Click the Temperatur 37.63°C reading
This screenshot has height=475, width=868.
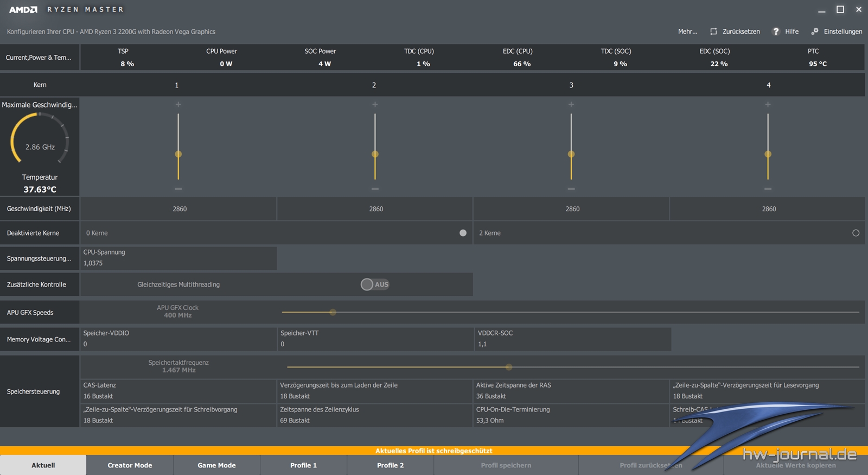tap(40, 183)
